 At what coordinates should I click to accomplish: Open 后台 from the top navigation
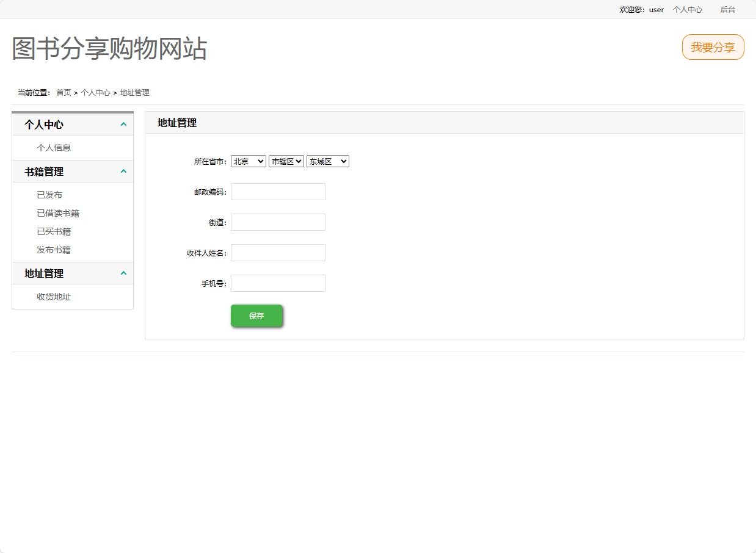[727, 9]
